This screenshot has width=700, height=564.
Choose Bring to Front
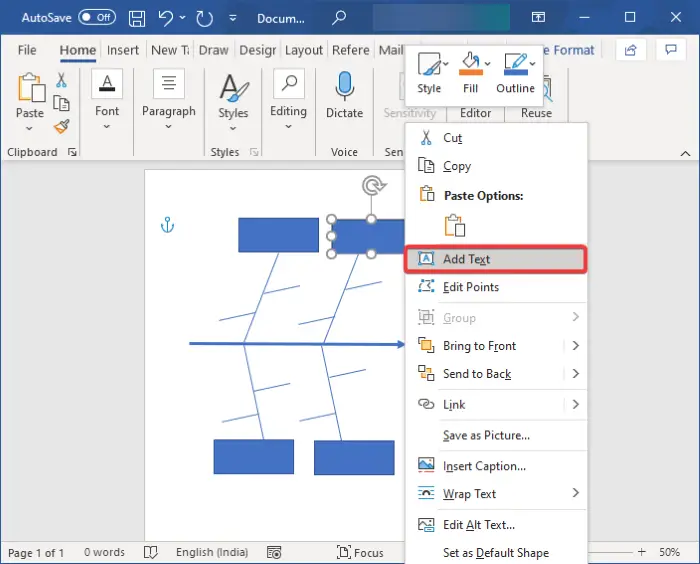[479, 346]
